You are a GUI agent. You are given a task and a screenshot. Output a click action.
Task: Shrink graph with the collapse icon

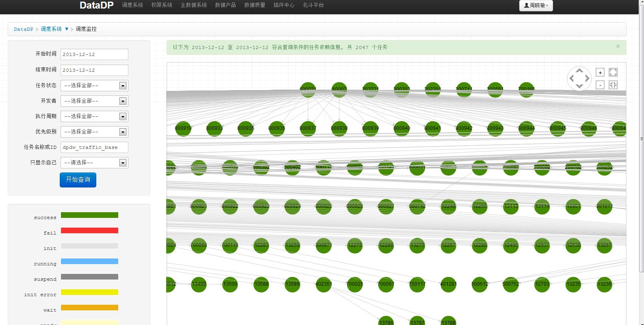(x=613, y=85)
